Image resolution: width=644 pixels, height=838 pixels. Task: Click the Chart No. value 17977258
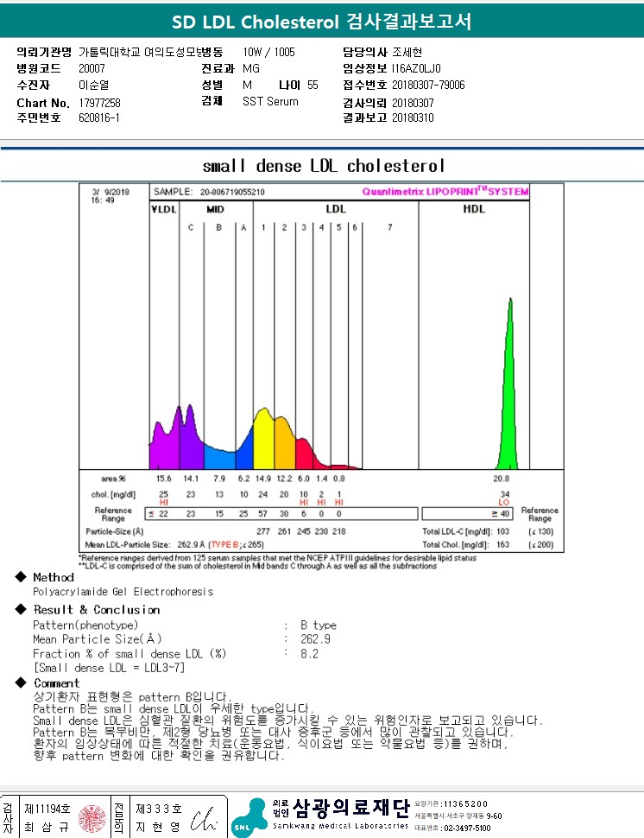(x=99, y=103)
